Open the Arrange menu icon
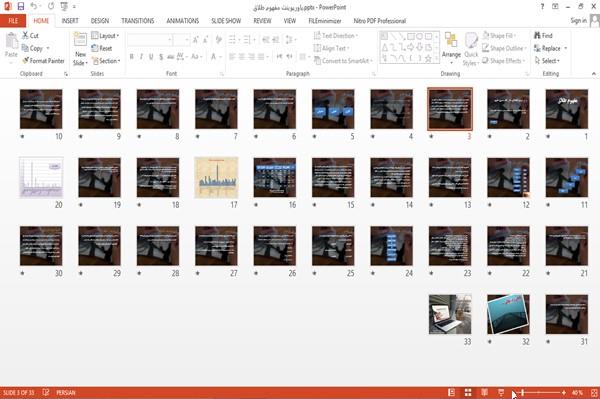Image resolution: width=600 pixels, height=399 pixels. tap(451, 41)
